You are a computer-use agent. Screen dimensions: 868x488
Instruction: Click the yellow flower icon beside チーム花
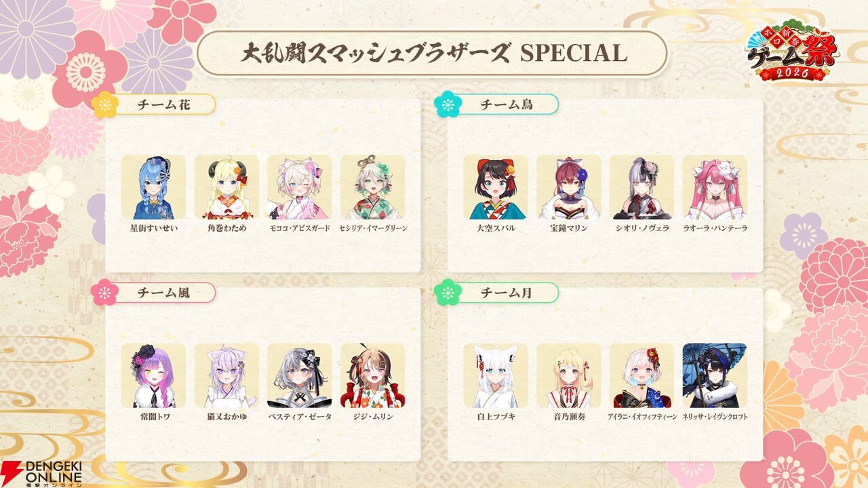click(105, 104)
